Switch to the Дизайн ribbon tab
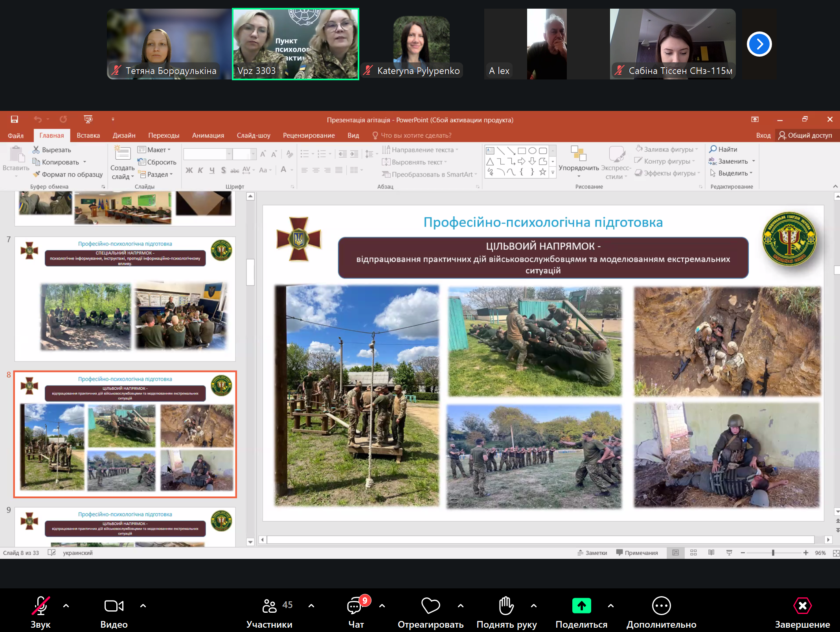 pyautogui.click(x=124, y=135)
